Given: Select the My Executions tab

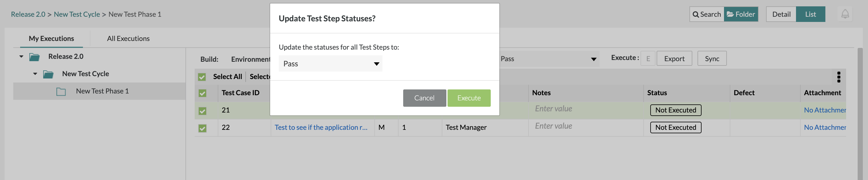Looking at the screenshot, I should pos(51,38).
